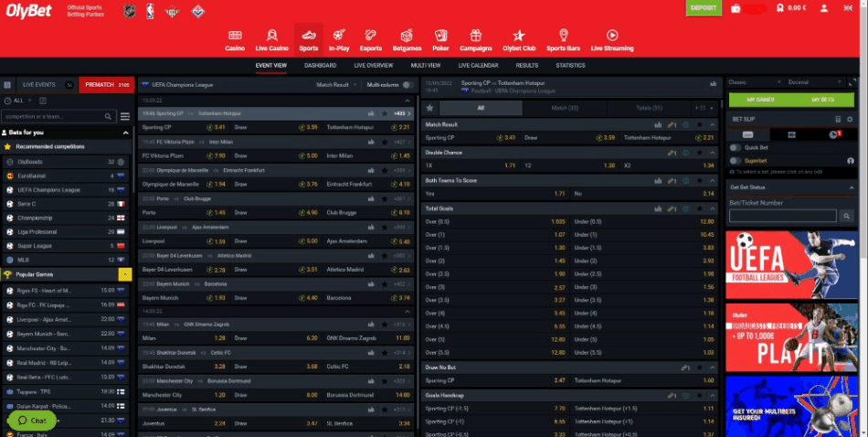868x437 pixels.
Task: Open Sports Bars location icon
Action: point(563,36)
